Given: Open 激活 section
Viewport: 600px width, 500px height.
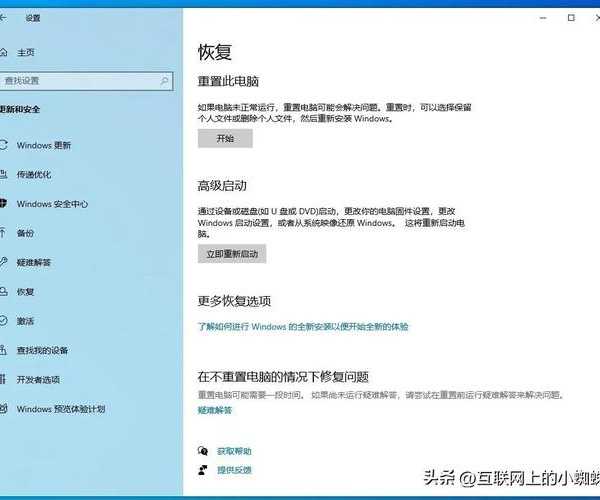Looking at the screenshot, I should [25, 321].
